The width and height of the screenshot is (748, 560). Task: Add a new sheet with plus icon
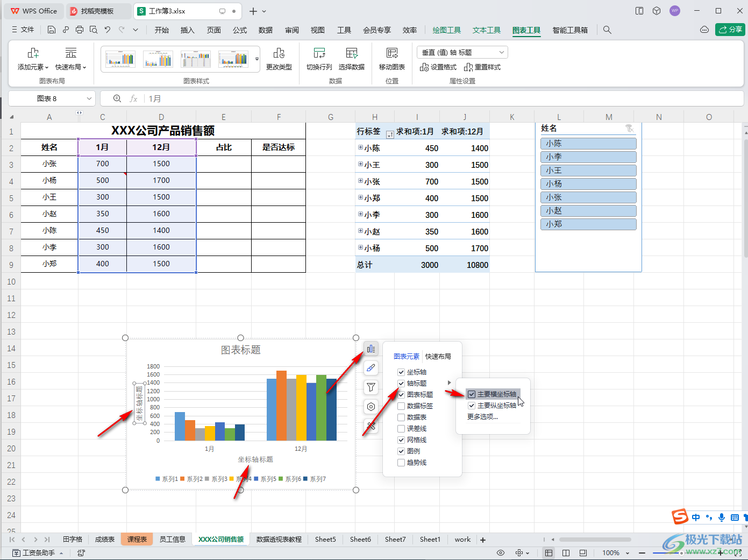tap(483, 540)
